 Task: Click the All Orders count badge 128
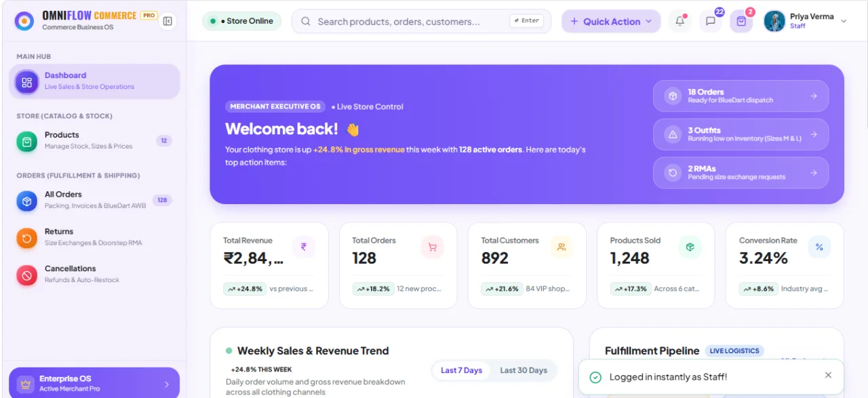162,200
